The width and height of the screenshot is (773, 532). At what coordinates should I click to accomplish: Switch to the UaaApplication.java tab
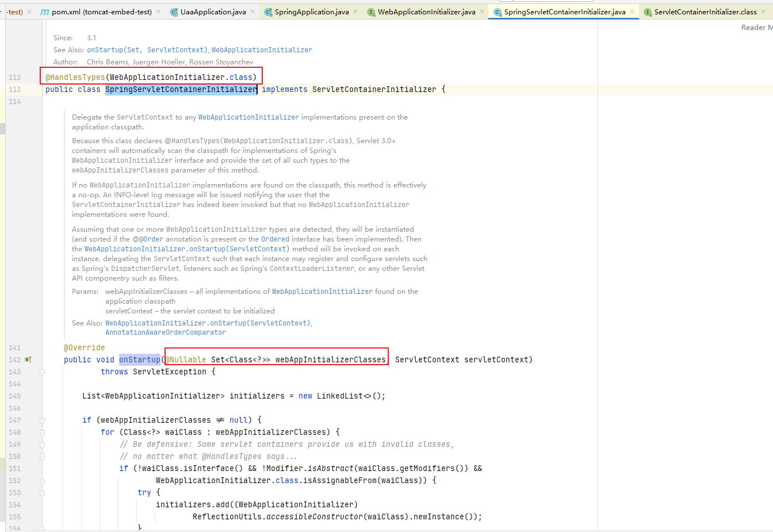click(x=213, y=12)
